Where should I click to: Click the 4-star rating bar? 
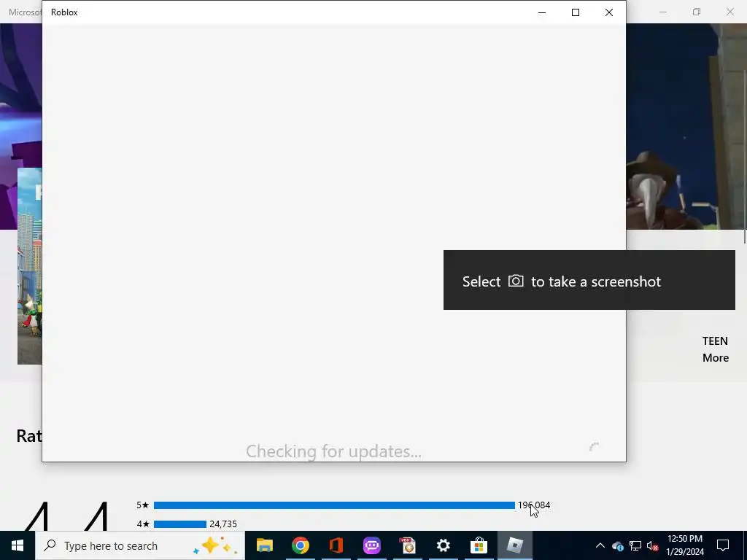pyautogui.click(x=180, y=524)
